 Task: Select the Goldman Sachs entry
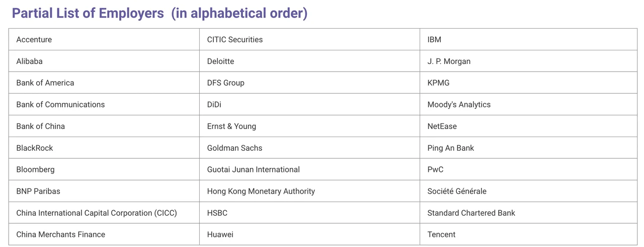235,148
